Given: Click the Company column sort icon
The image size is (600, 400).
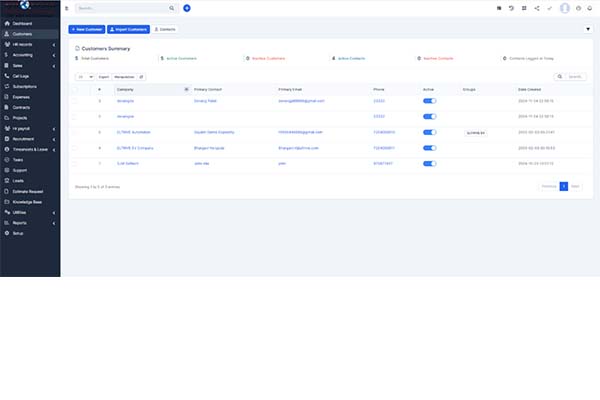Looking at the screenshot, I should [186, 89].
